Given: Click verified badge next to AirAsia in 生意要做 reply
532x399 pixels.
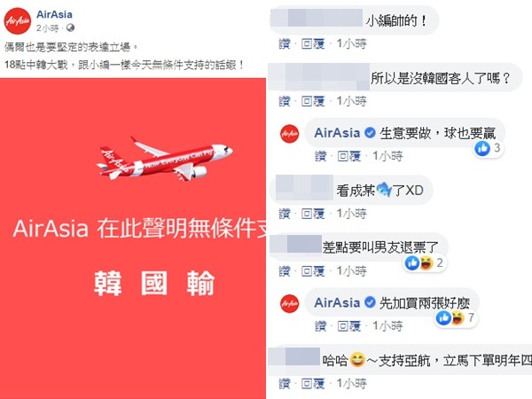Looking at the screenshot, I should point(370,133).
